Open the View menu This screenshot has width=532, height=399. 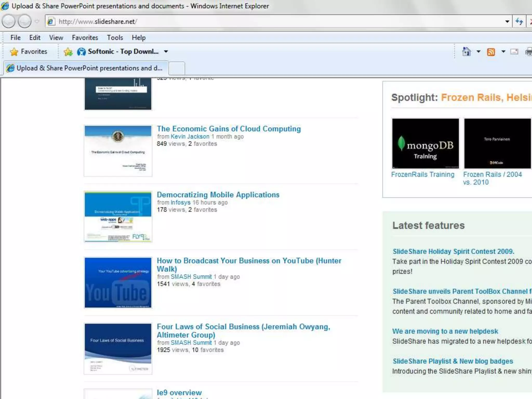(x=56, y=38)
